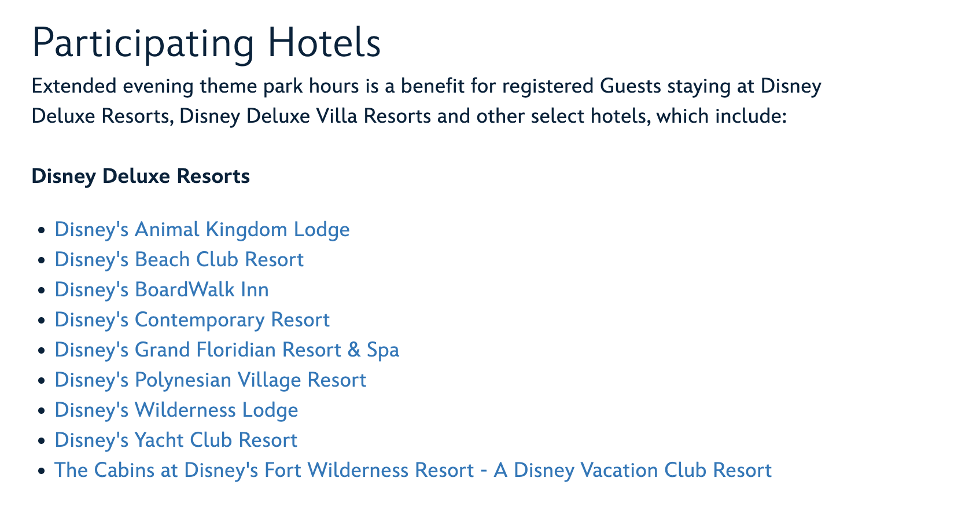Open Disney's Contemporary Resort link
Screen dimensions: 980x507
(192, 320)
